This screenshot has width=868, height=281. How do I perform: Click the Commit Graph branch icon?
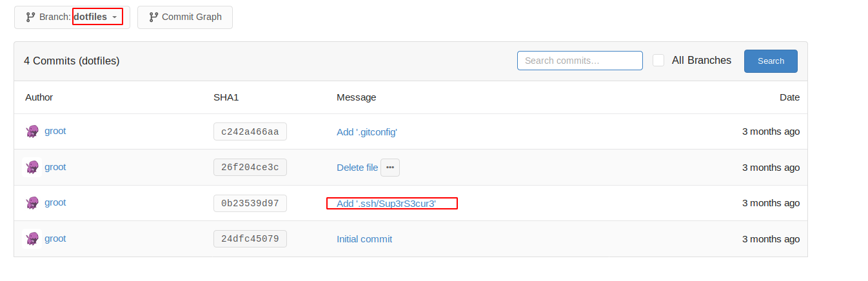(153, 17)
